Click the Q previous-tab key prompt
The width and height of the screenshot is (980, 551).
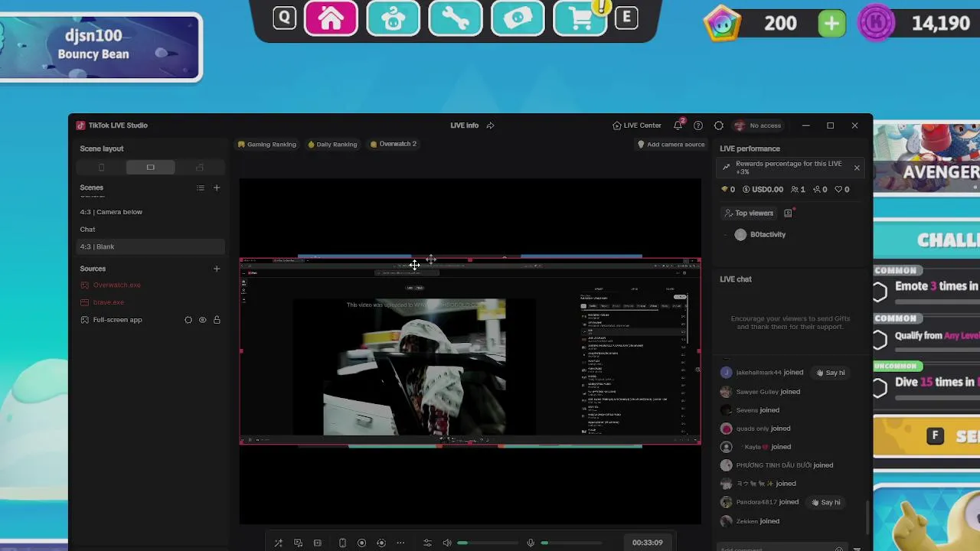coord(284,18)
